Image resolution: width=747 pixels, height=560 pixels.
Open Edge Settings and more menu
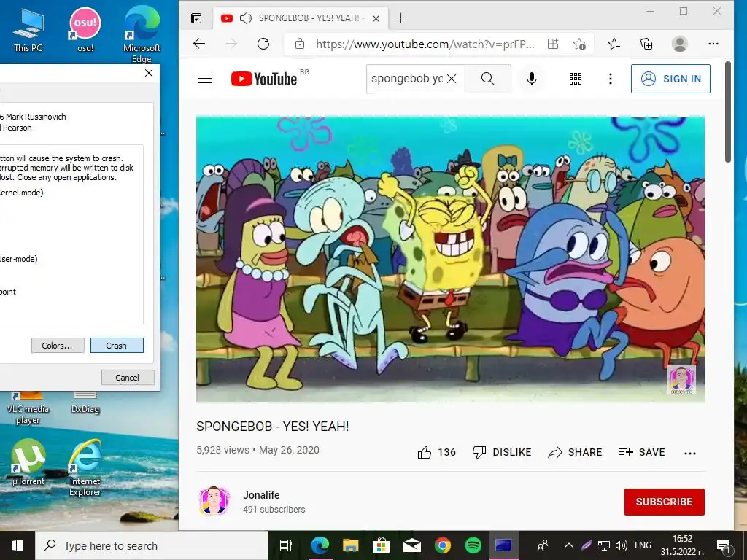coord(713,44)
